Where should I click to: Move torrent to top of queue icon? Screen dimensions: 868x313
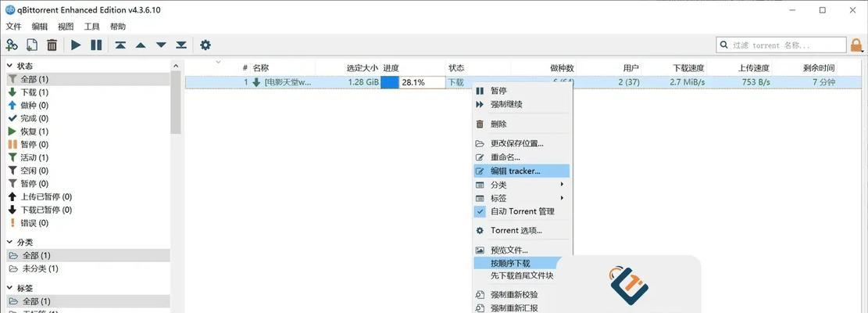(x=120, y=45)
